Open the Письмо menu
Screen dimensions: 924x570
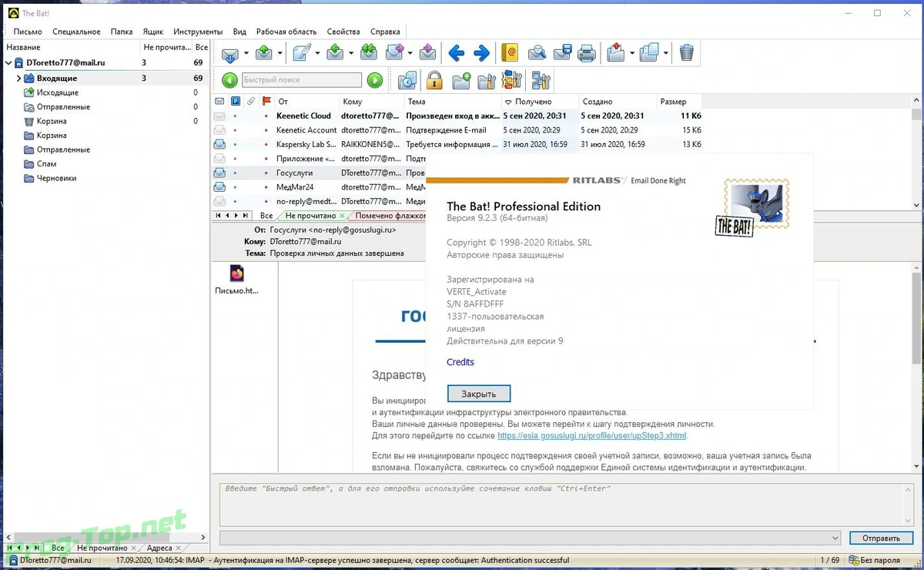(28, 32)
